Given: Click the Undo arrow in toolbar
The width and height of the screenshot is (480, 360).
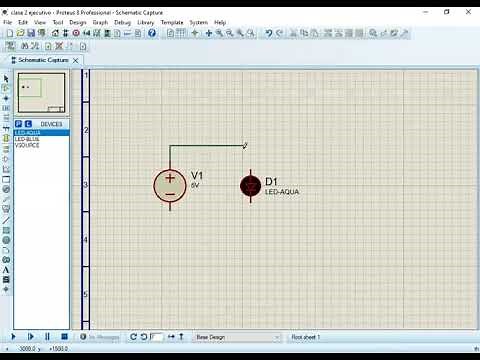Looking at the screenshot, I should coord(269,33).
